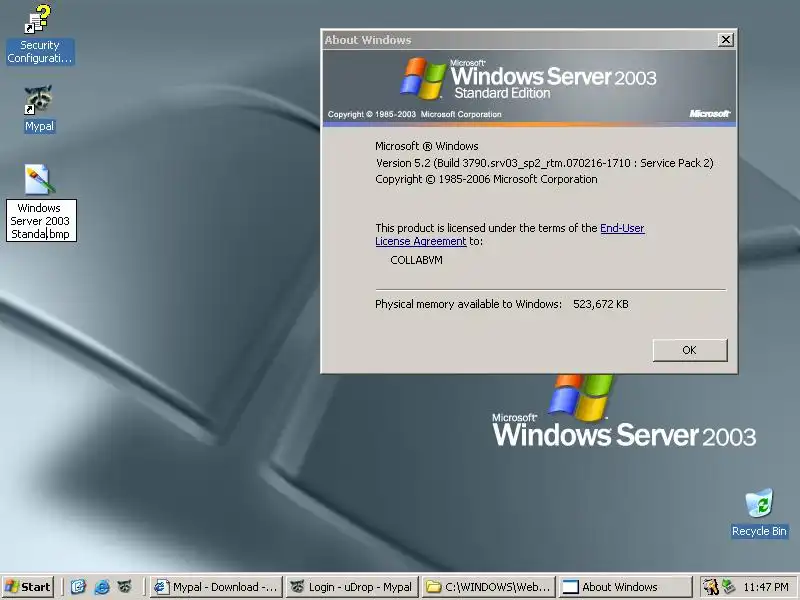This screenshot has height=600, width=800.
Task: Click the 11:47 PM taskbar clock
Action: click(x=766, y=587)
